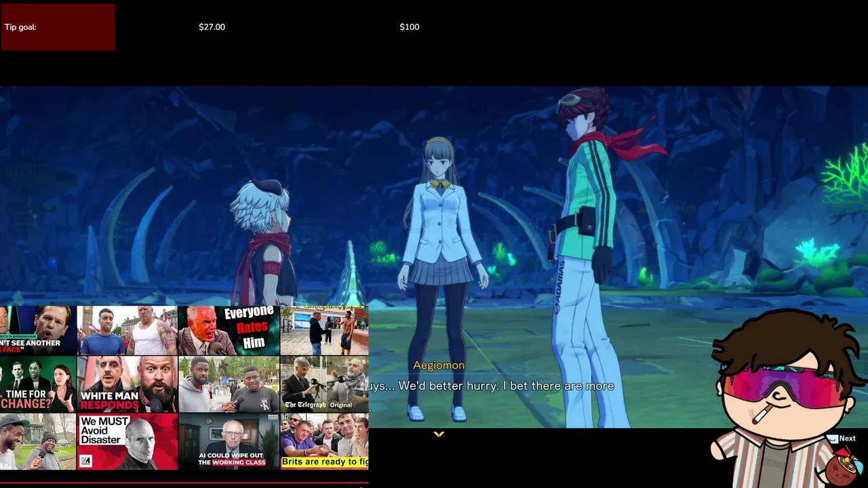
Task: Click the Aegiomon speaker name label
Action: (x=439, y=365)
